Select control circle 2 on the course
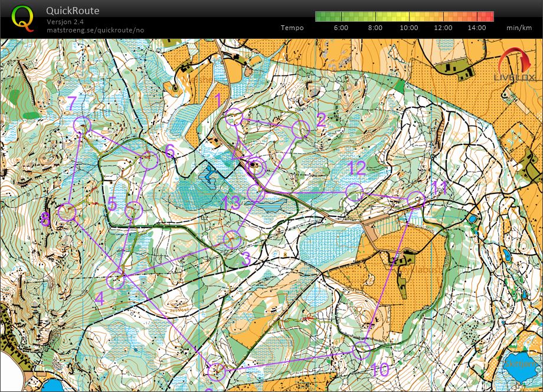 point(301,129)
